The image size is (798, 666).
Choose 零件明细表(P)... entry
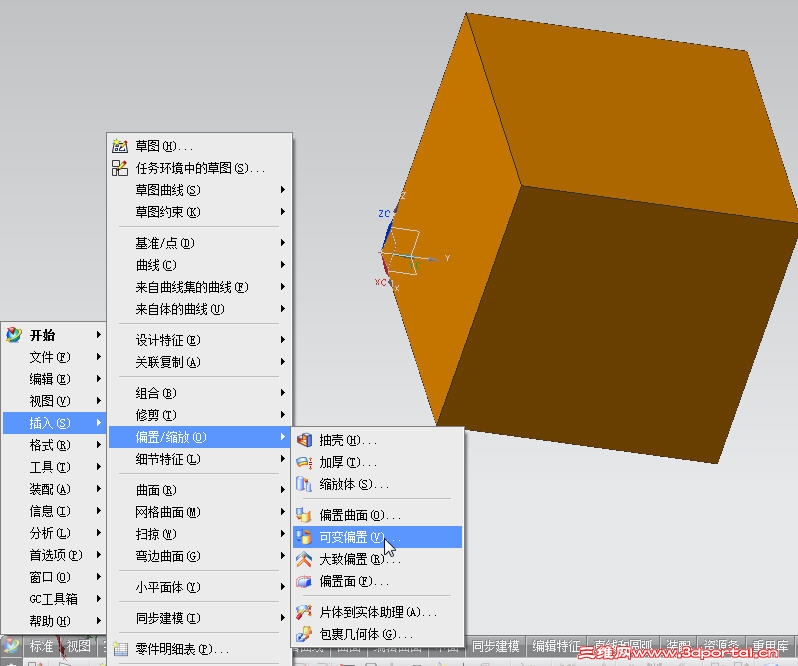[x=200, y=649]
